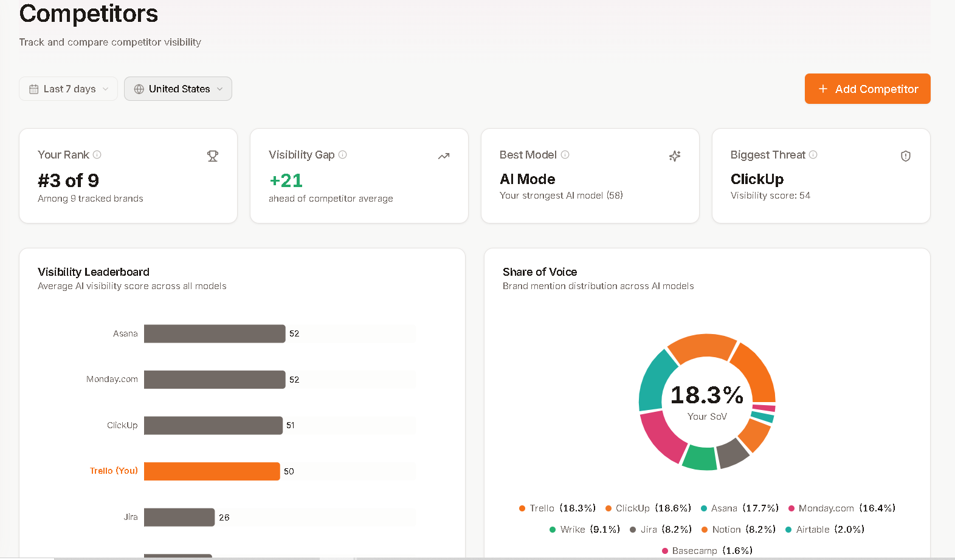This screenshot has height=560, width=955.
Task: Click the trending arrow icon in Visibility Gap card
Action: click(x=444, y=156)
